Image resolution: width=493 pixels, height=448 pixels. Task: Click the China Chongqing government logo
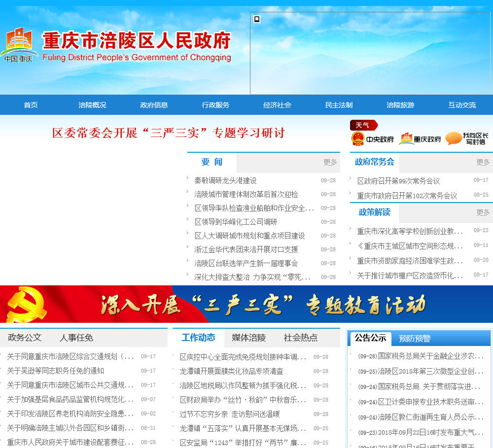pyautogui.click(x=19, y=45)
